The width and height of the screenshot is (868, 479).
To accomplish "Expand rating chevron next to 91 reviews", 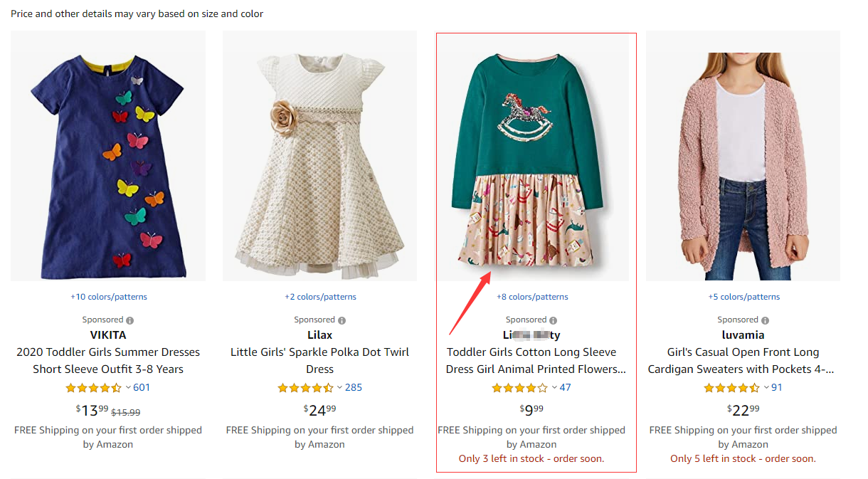I will tap(766, 388).
